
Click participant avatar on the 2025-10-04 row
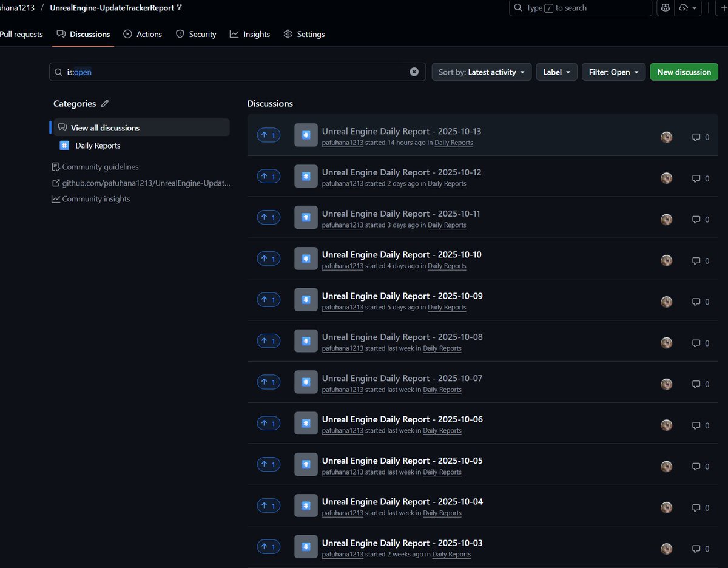pos(667,507)
